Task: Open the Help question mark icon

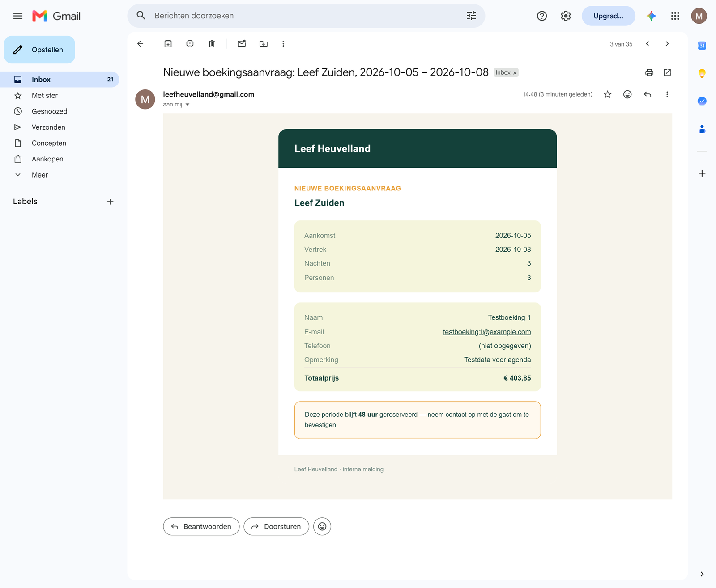Action: pyautogui.click(x=542, y=16)
